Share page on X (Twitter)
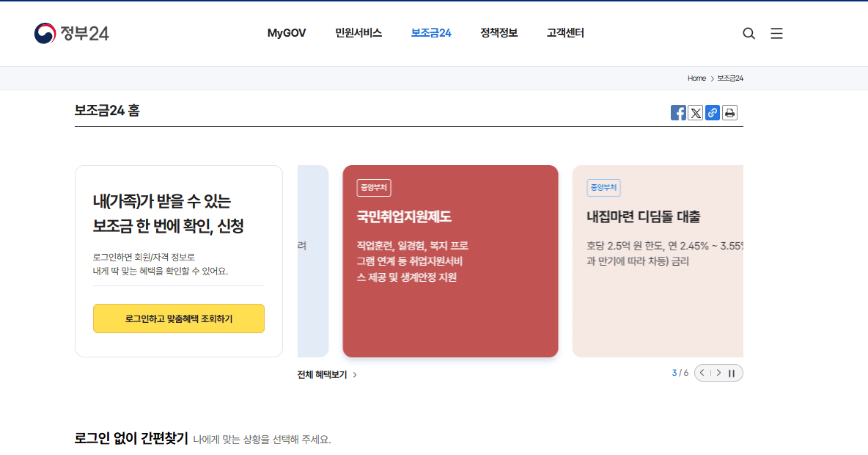Image resolution: width=868 pixels, height=455 pixels. [695, 112]
